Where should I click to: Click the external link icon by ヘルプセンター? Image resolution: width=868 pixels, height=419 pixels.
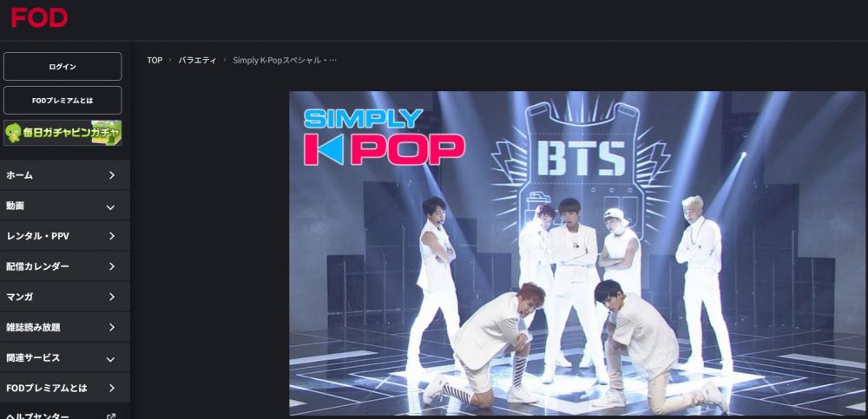pos(111,416)
